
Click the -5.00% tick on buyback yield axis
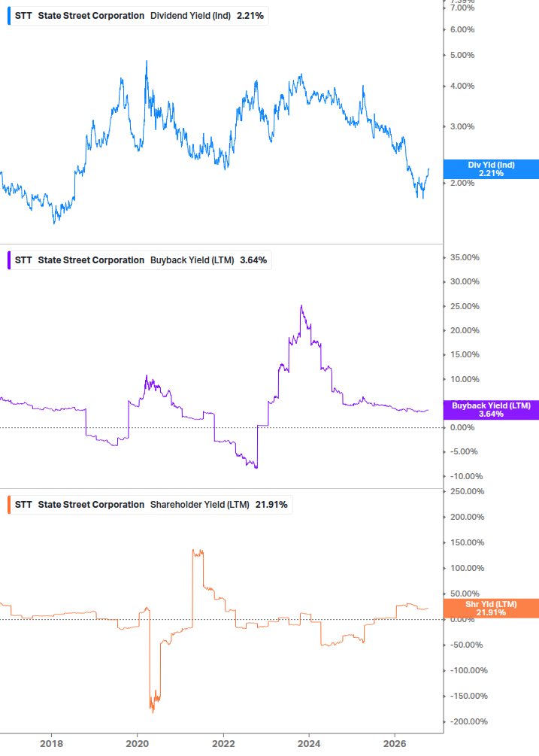464,452
